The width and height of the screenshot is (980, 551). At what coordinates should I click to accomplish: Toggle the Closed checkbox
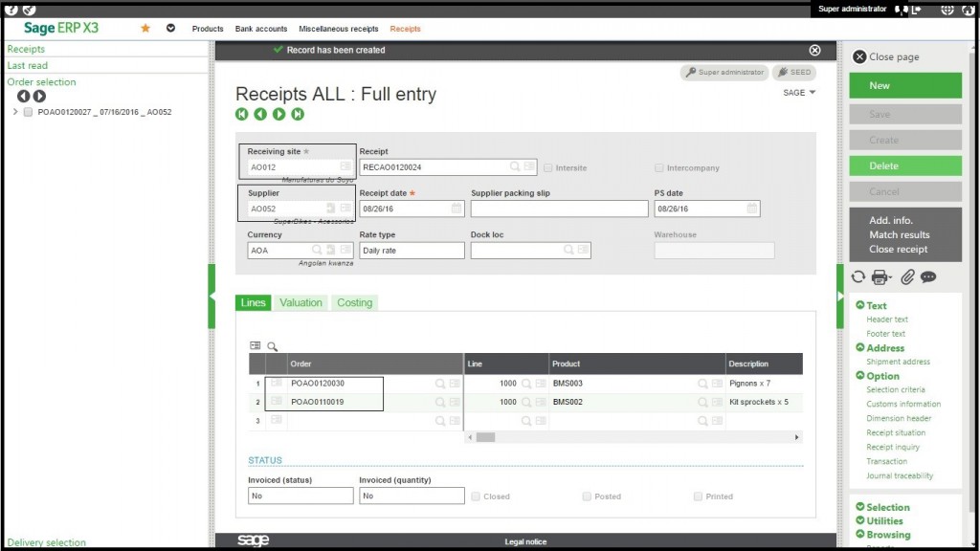point(476,496)
